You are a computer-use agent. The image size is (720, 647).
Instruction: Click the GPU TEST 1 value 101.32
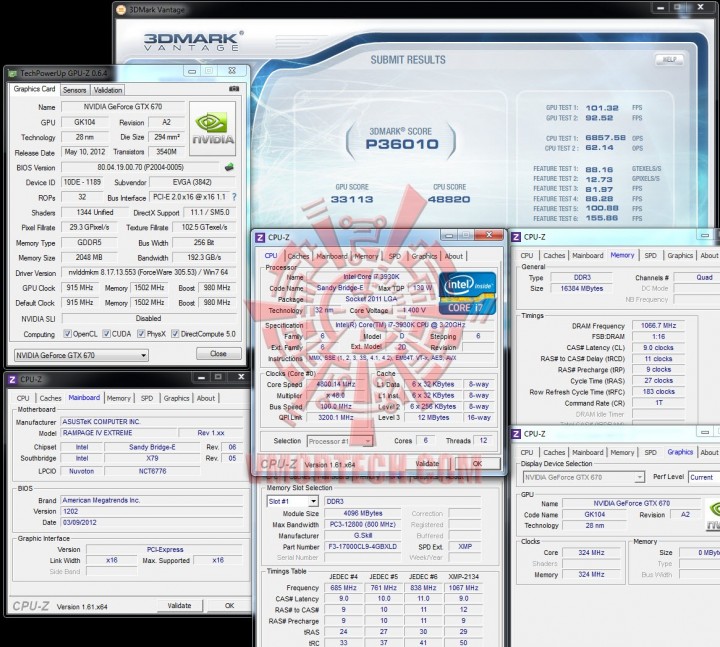[602, 108]
